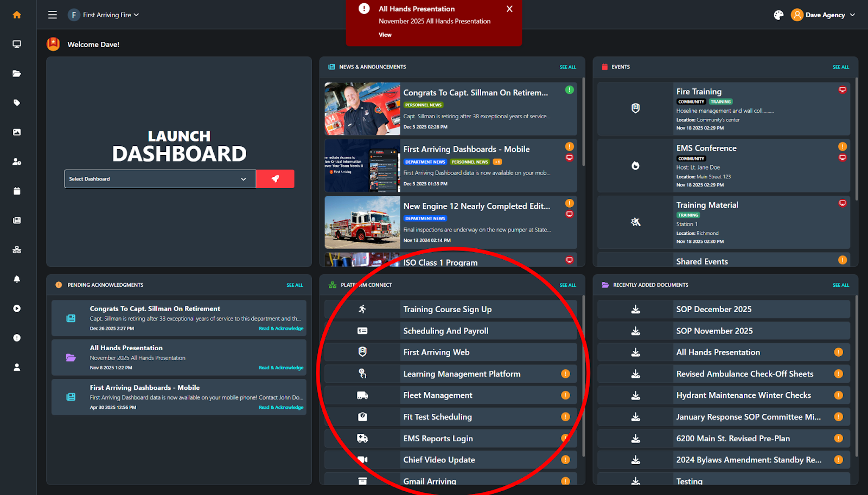Open Chief Video Update link
The width and height of the screenshot is (868, 495).
(451, 460)
